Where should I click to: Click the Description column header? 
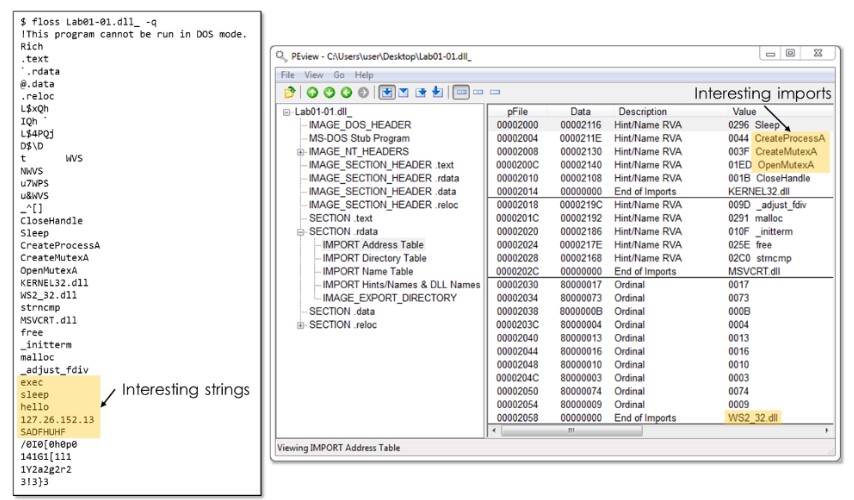coord(642,111)
